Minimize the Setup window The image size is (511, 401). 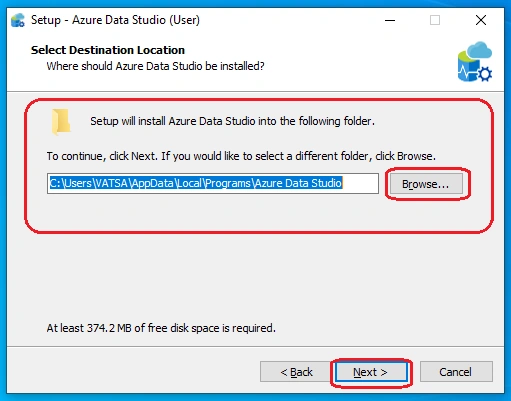(x=390, y=20)
